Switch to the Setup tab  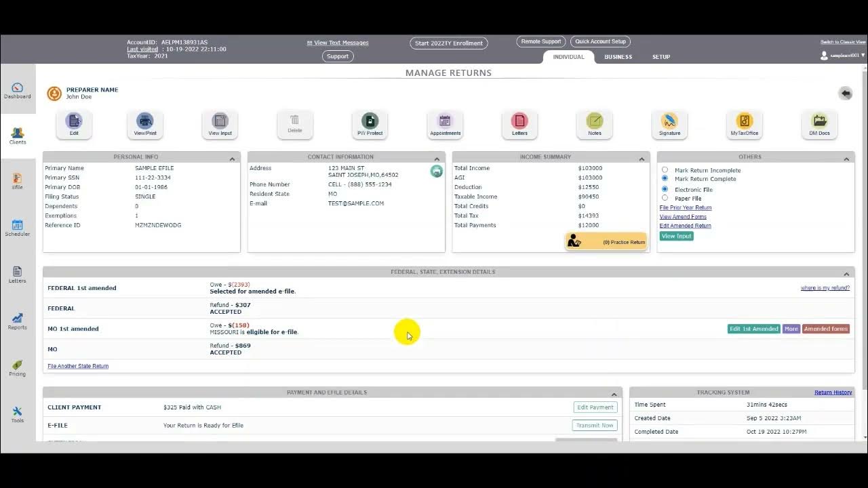click(661, 57)
